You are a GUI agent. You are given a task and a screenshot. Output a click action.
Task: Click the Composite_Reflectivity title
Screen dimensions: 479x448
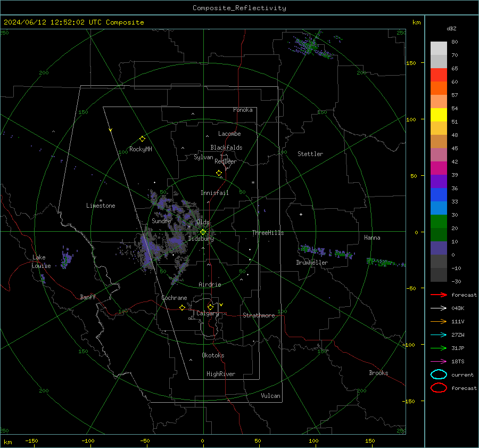[239, 8]
